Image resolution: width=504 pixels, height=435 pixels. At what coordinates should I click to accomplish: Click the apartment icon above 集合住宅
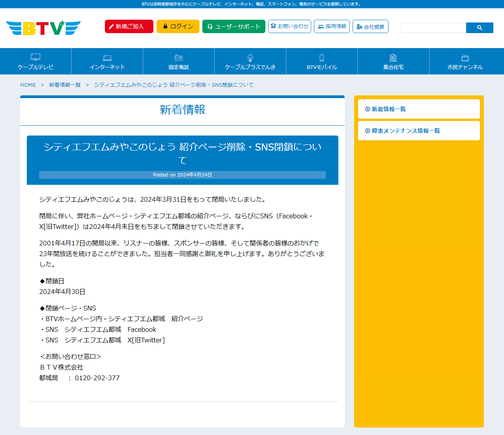click(393, 58)
